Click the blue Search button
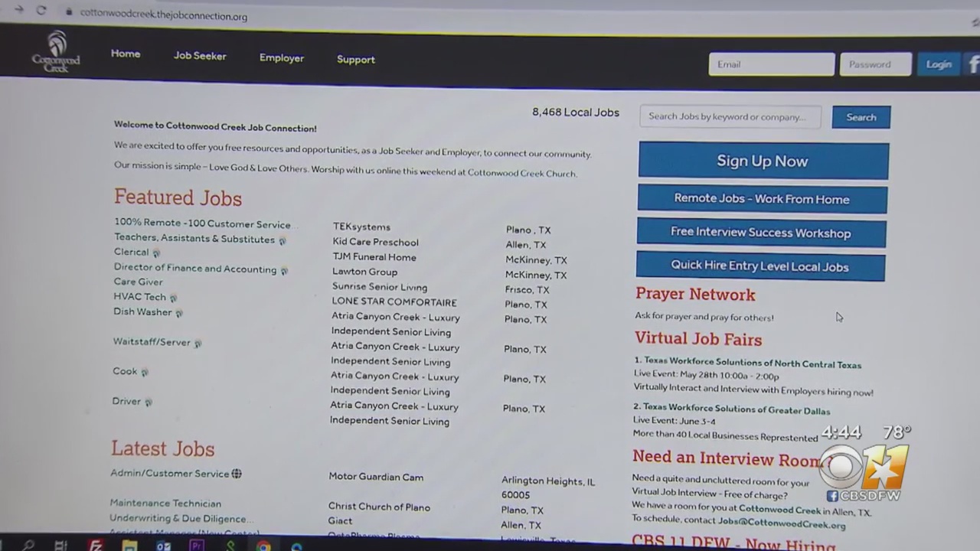The image size is (980, 551). (861, 117)
